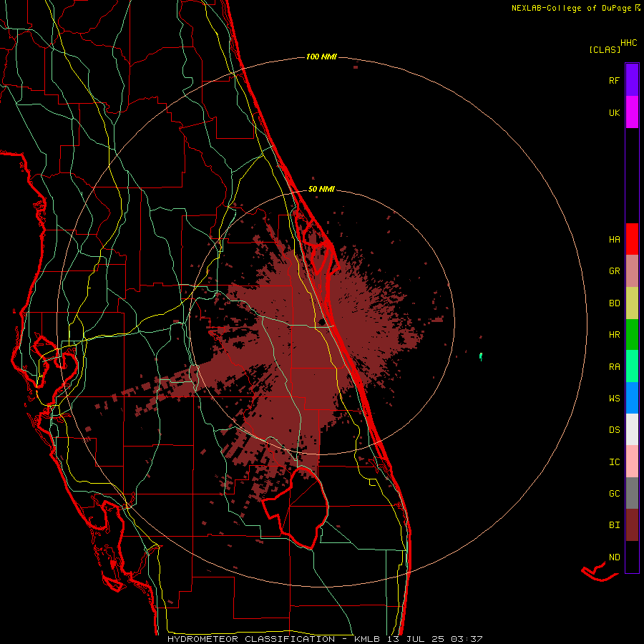Click the "BI" legend label
Screen dimensions: 644x644
click(614, 525)
